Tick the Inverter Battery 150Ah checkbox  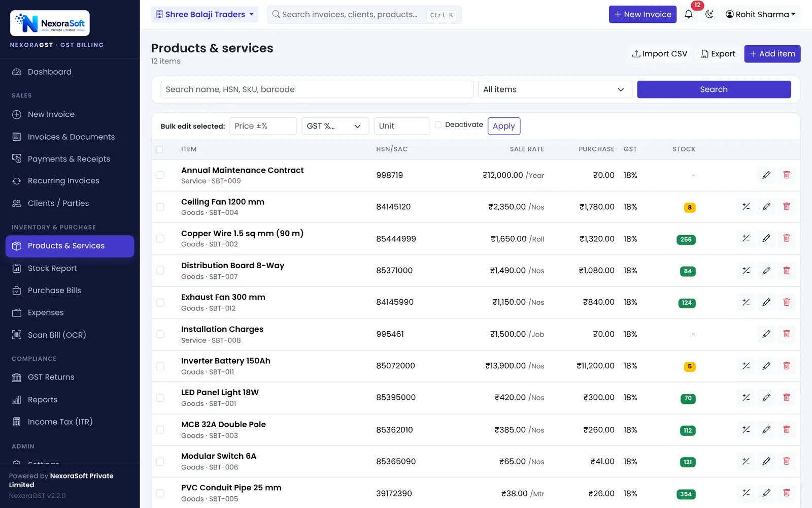(160, 366)
